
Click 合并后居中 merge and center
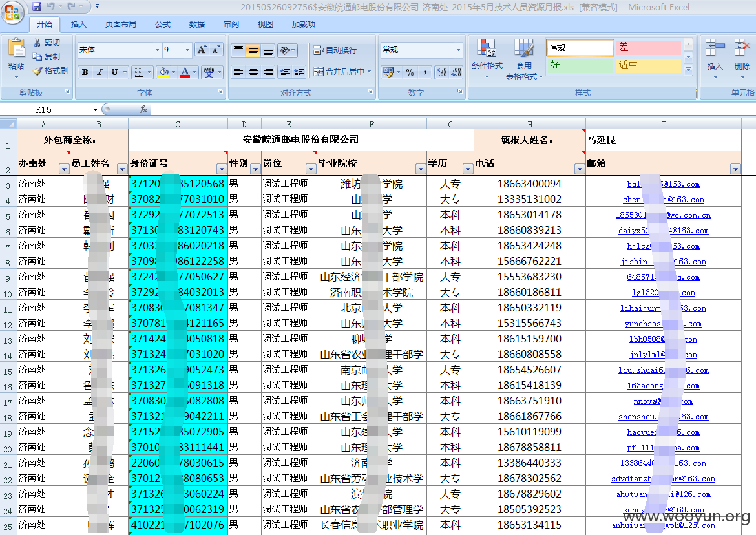click(339, 71)
